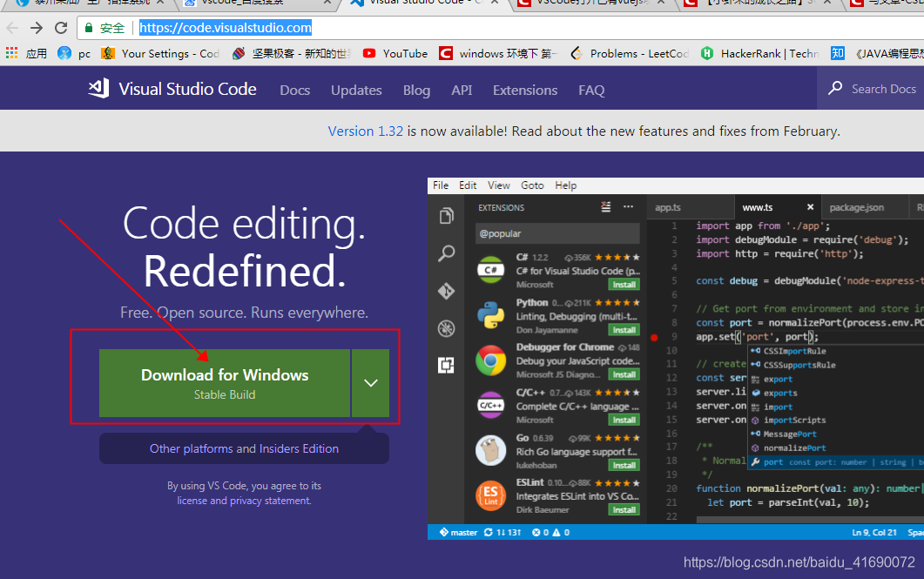Install Debugger for Chrome extension
The height and width of the screenshot is (579, 924).
coord(624,374)
